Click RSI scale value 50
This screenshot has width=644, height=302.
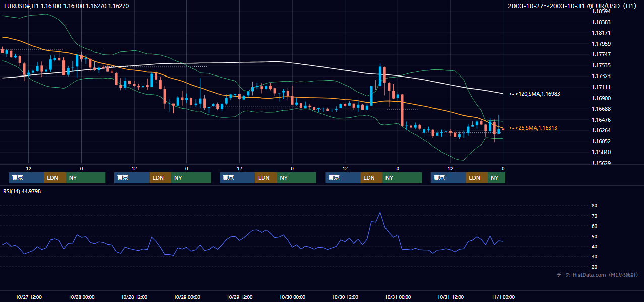tap(594, 236)
